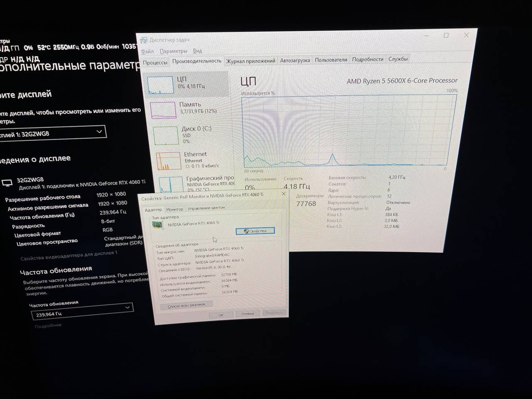Click Свойства видеоадаптера для дисплея 1 link
The width and height of the screenshot is (532, 399).
69,256
